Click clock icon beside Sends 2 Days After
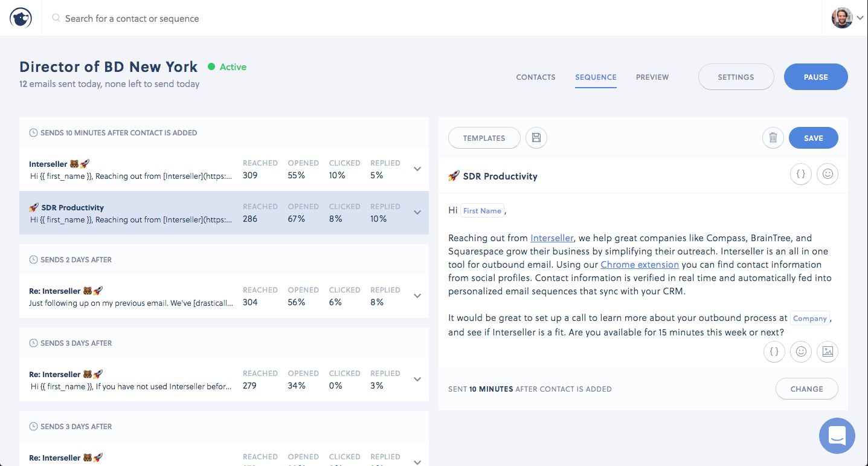Screen dimensions: 868x466 click(34, 260)
